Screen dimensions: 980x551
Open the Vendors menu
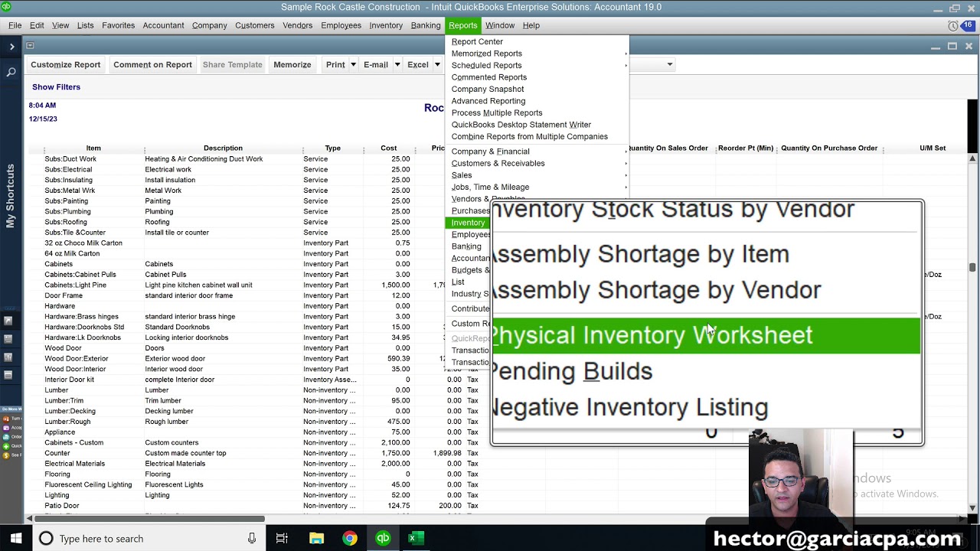[x=297, y=25]
